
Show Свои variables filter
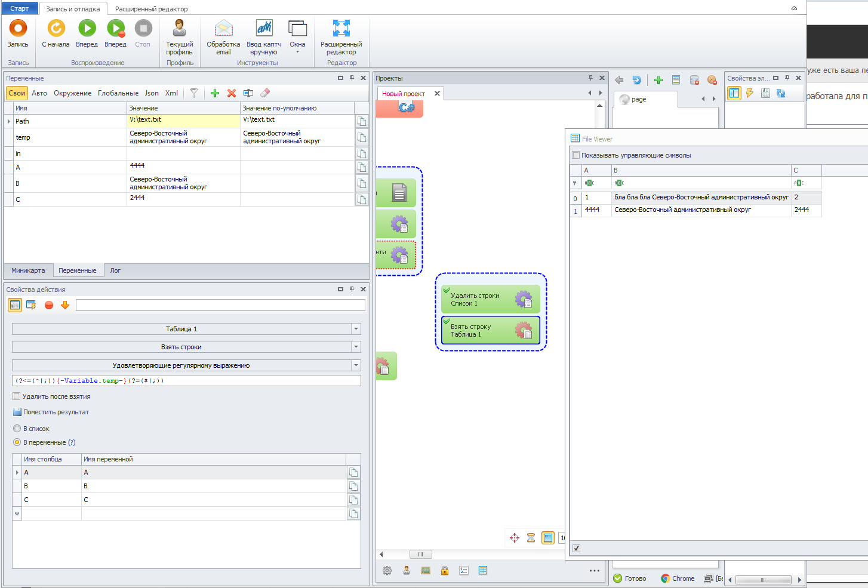[x=17, y=93]
